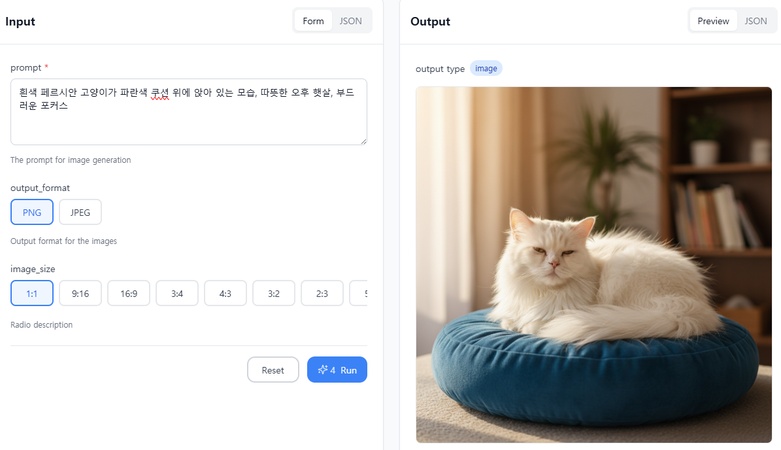781x450 pixels.
Task: Switch Input panel to Form tab
Action: (x=313, y=21)
